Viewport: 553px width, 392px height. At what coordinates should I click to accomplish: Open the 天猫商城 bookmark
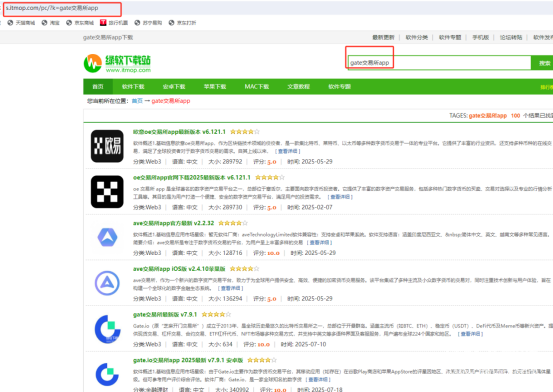coord(21,23)
